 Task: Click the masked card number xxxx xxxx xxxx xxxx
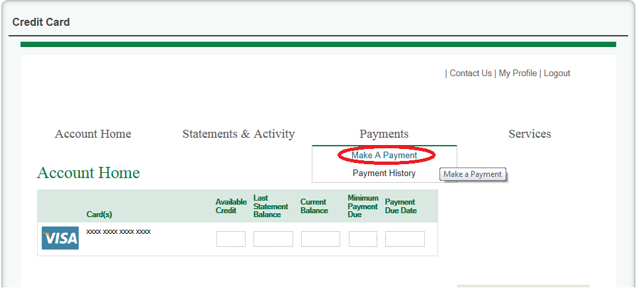(118, 232)
